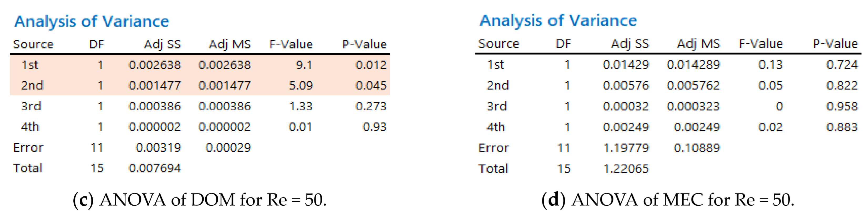
Task: Click Total Adj SS value 0.007694
Action: (155, 168)
